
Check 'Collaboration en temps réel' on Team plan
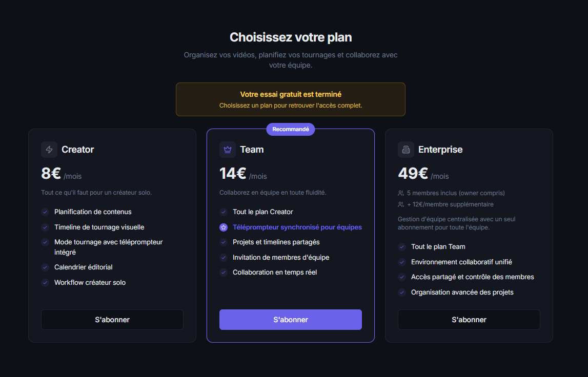(x=223, y=272)
